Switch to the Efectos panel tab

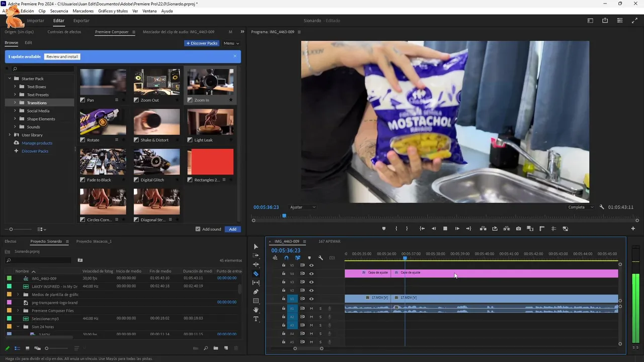[11, 241]
